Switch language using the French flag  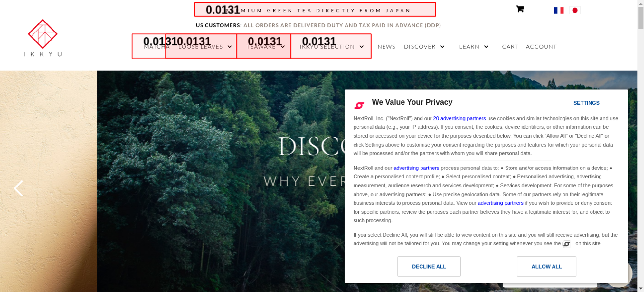(x=559, y=10)
